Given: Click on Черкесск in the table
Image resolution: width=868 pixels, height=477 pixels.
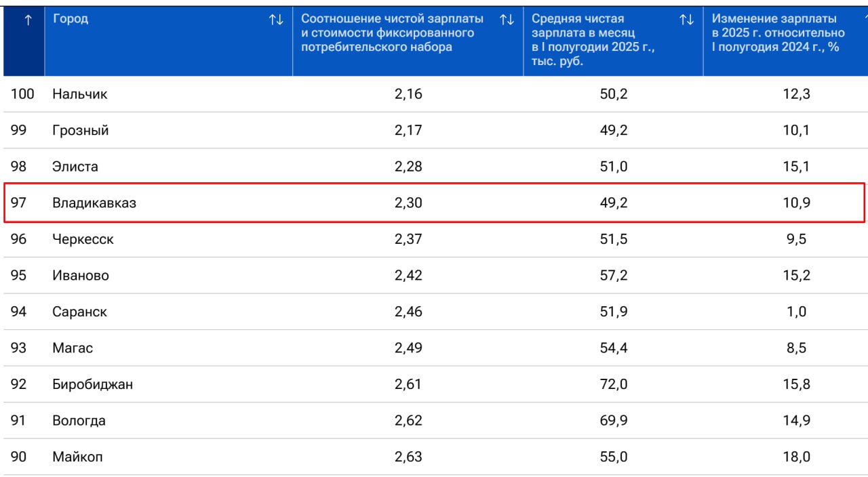Looking at the screenshot, I should 83,239.
